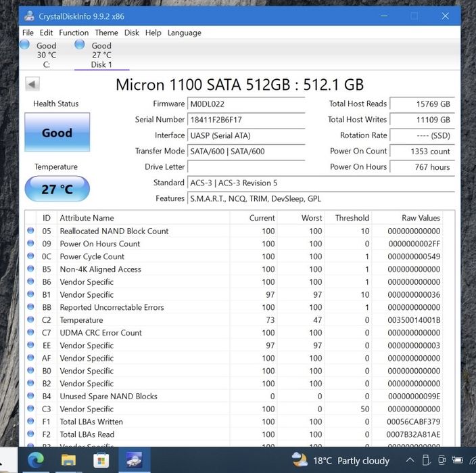Click status dot for Temperature attribute row
476x473 pixels.
30,319
